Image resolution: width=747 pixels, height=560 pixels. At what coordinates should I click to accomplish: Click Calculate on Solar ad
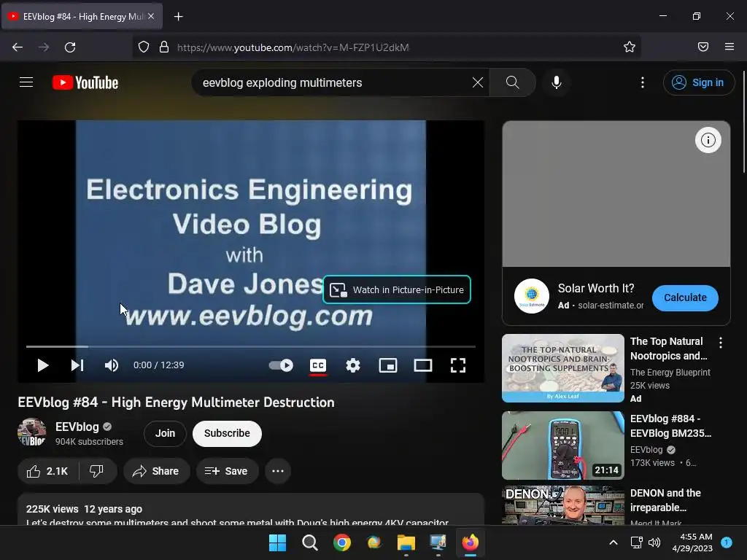coord(685,297)
